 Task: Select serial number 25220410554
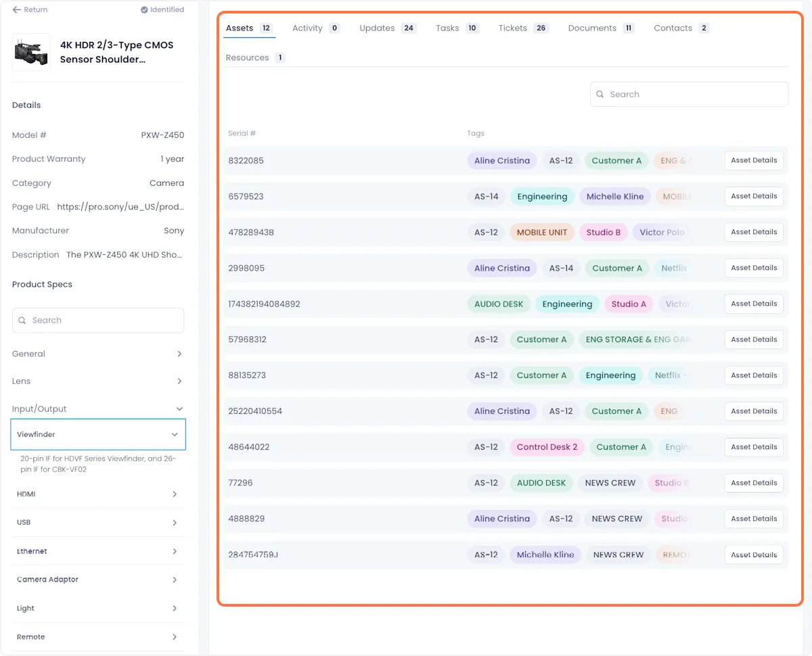tap(255, 412)
